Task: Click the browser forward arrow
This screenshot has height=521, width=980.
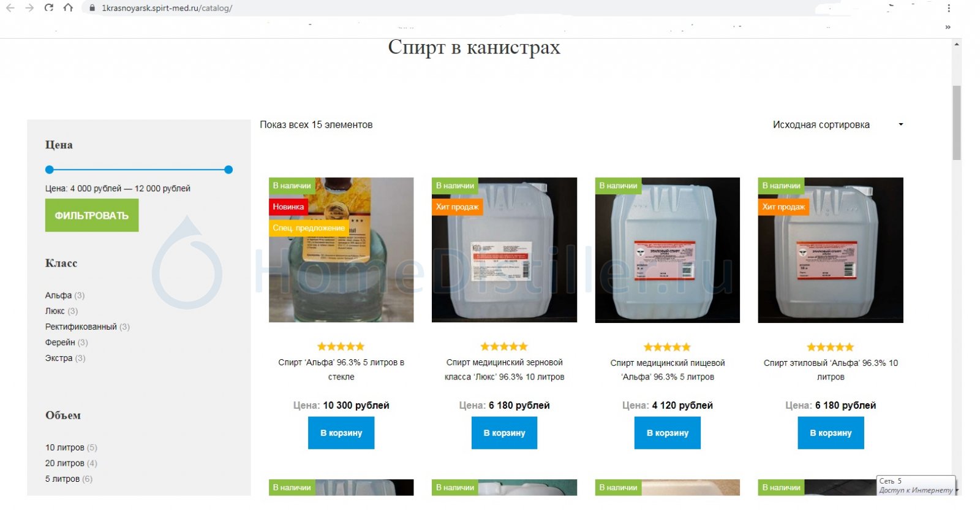Action: (x=29, y=8)
